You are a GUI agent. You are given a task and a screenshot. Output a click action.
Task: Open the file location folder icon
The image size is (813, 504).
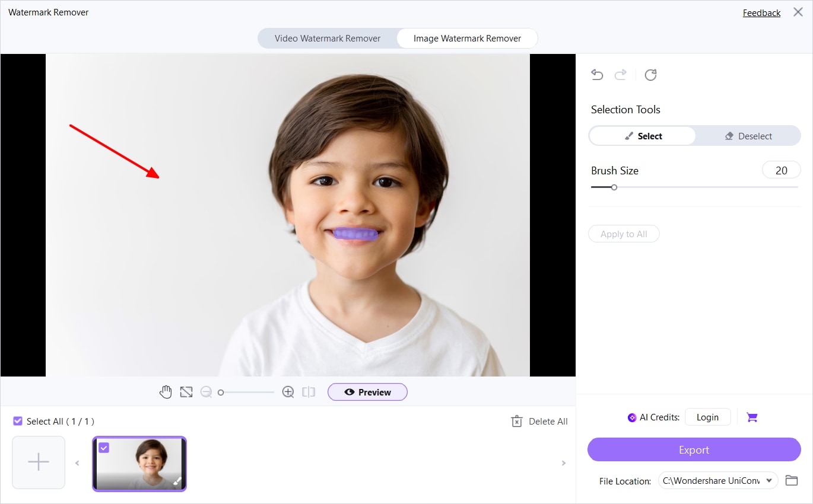click(791, 480)
